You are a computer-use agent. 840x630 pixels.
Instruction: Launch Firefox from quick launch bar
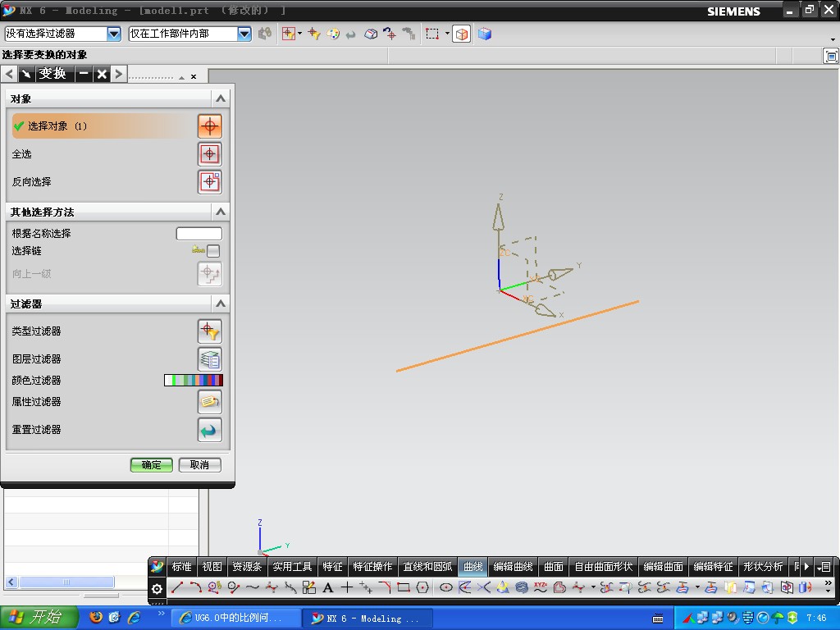coord(96,618)
